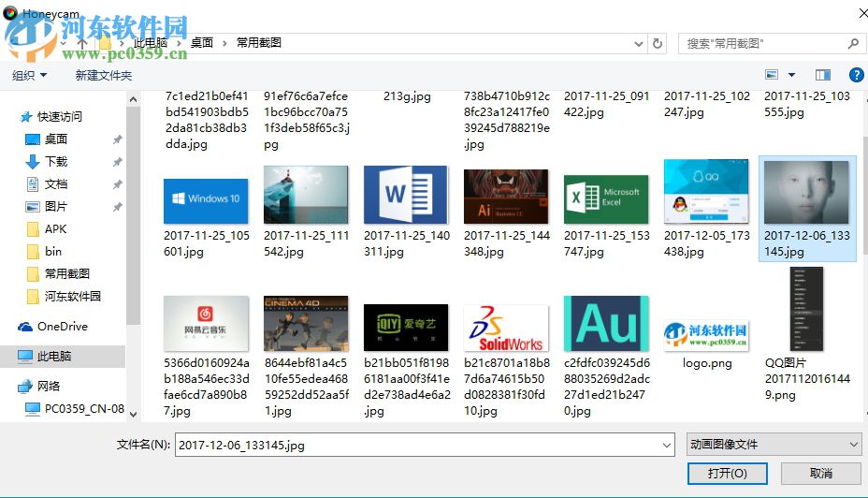Unpin 下载 using its pin icon

pos(117,162)
